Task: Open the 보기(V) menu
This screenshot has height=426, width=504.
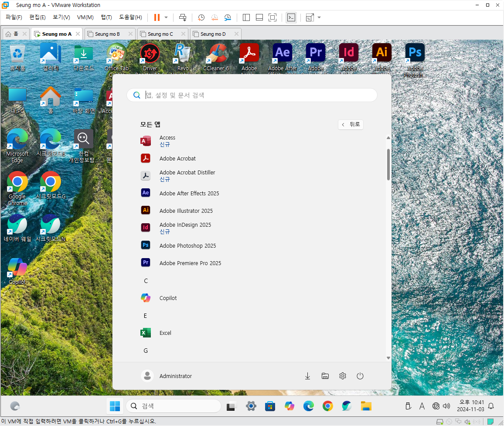Action: tap(61, 17)
